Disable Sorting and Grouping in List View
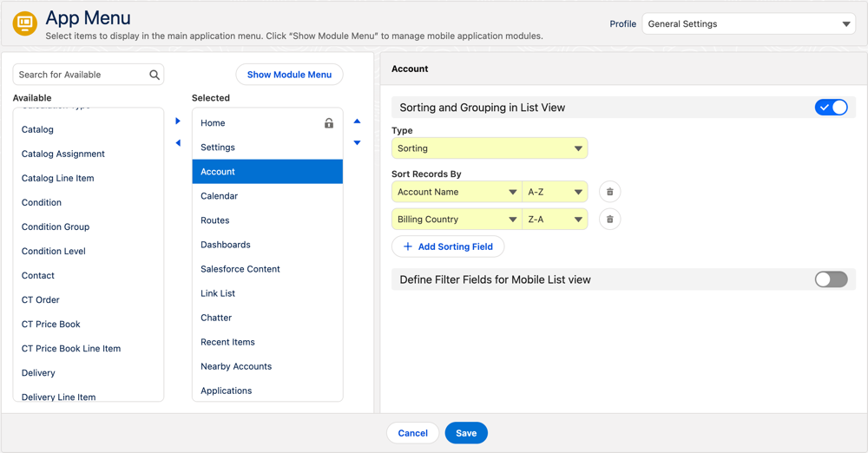The height and width of the screenshot is (453, 868). pos(831,108)
